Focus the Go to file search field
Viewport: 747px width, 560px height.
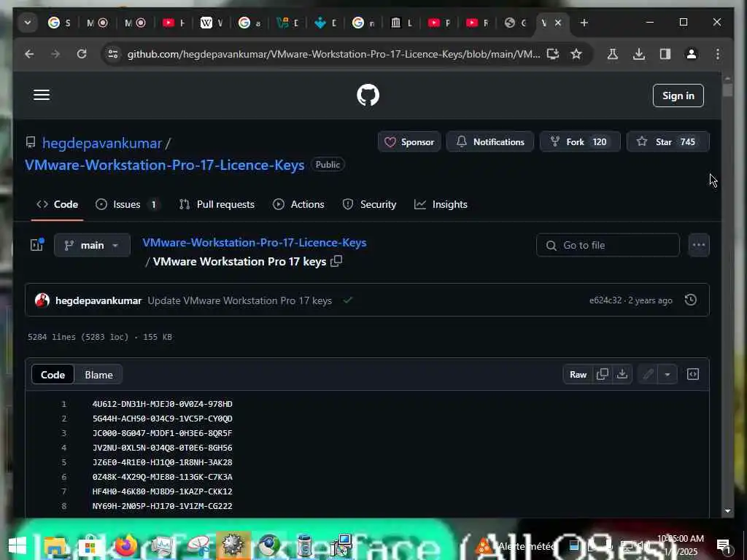(608, 245)
